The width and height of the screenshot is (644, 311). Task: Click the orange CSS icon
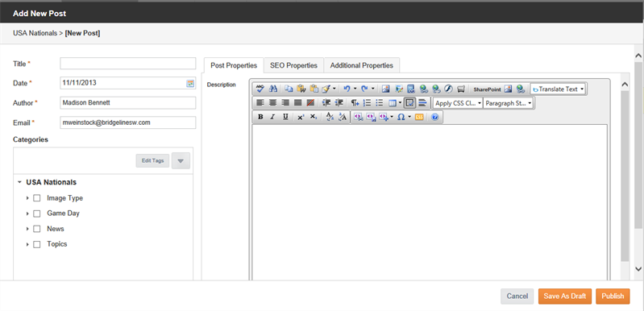[x=419, y=117]
